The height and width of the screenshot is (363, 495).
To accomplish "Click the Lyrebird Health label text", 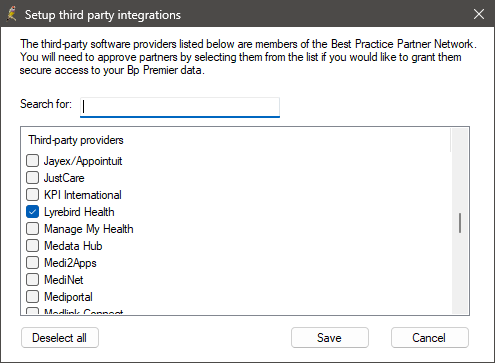I will 79,212.
